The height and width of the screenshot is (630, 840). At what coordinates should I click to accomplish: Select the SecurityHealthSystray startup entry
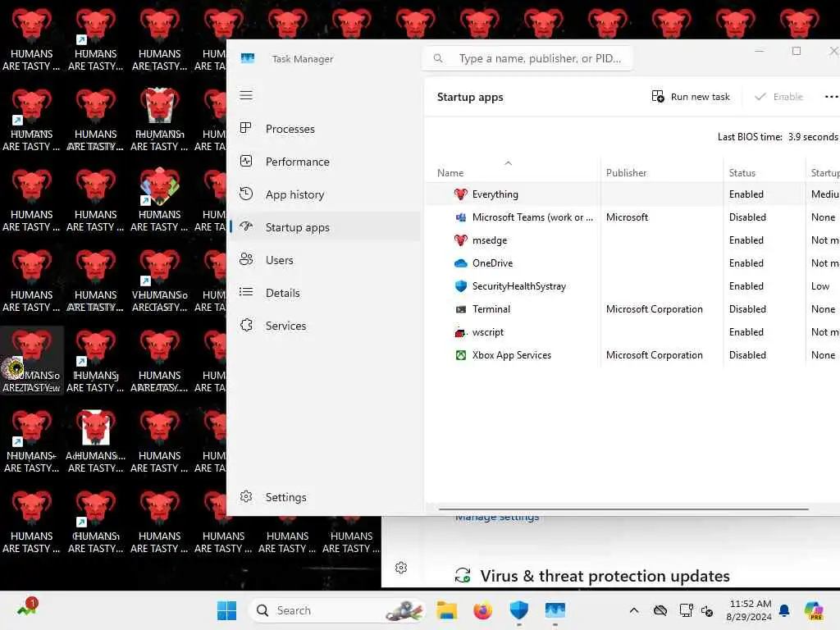tap(632, 286)
